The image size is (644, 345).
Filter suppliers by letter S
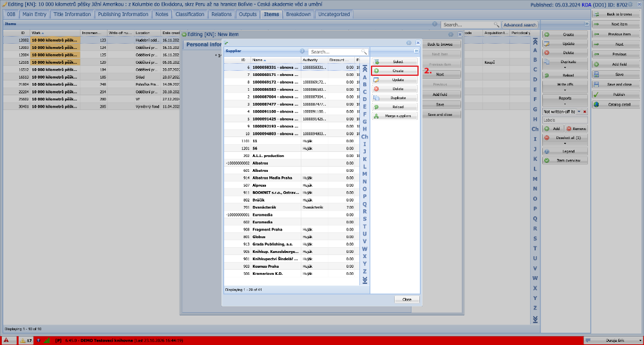(x=365, y=218)
